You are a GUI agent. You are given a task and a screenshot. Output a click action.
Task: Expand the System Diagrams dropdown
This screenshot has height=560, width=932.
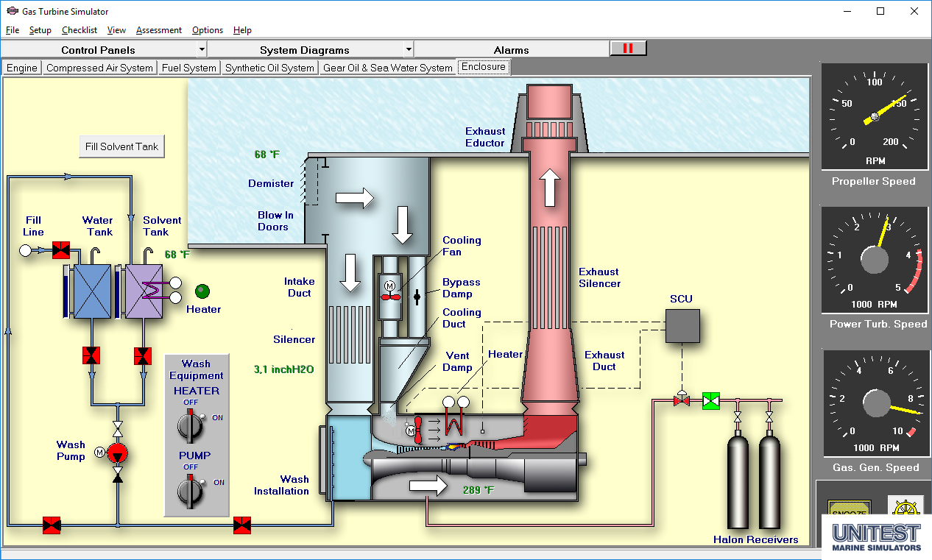409,50
